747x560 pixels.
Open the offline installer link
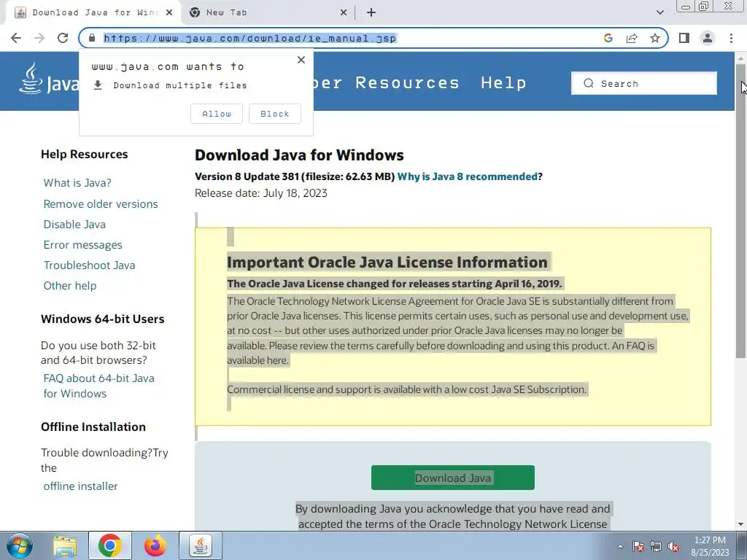pyautogui.click(x=80, y=486)
